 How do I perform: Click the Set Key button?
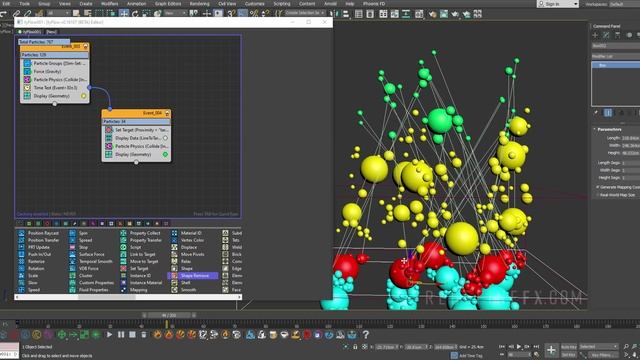point(569,355)
